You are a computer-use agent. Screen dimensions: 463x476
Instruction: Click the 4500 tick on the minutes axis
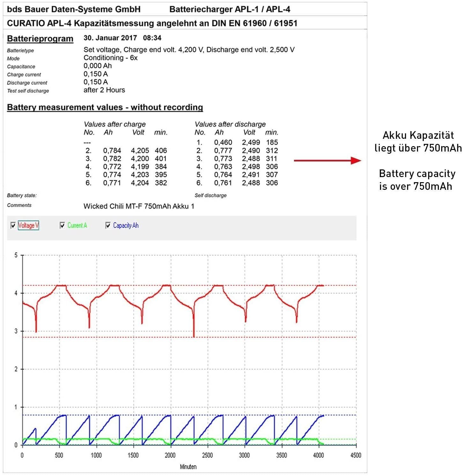356,455
